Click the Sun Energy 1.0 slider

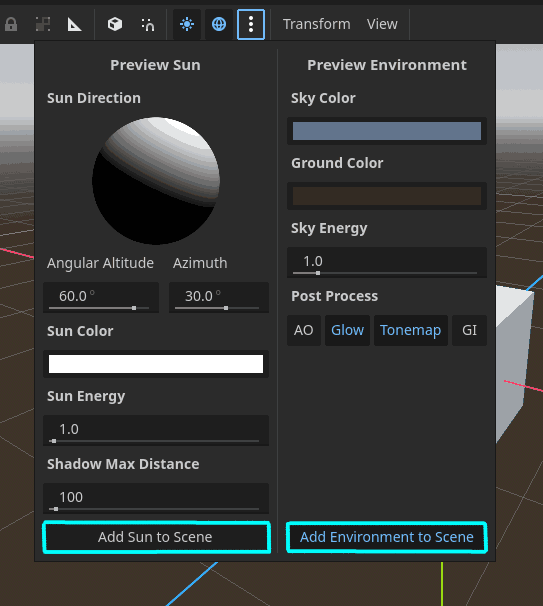(156, 430)
